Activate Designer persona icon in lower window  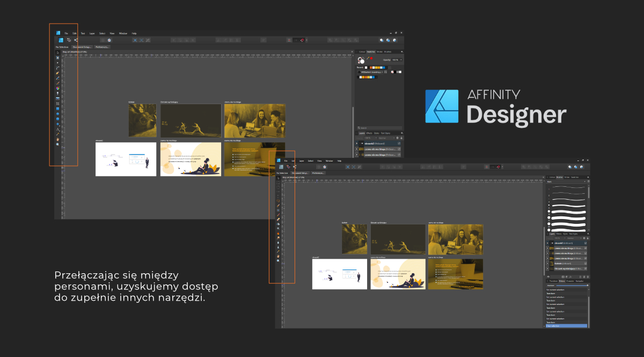(x=281, y=167)
